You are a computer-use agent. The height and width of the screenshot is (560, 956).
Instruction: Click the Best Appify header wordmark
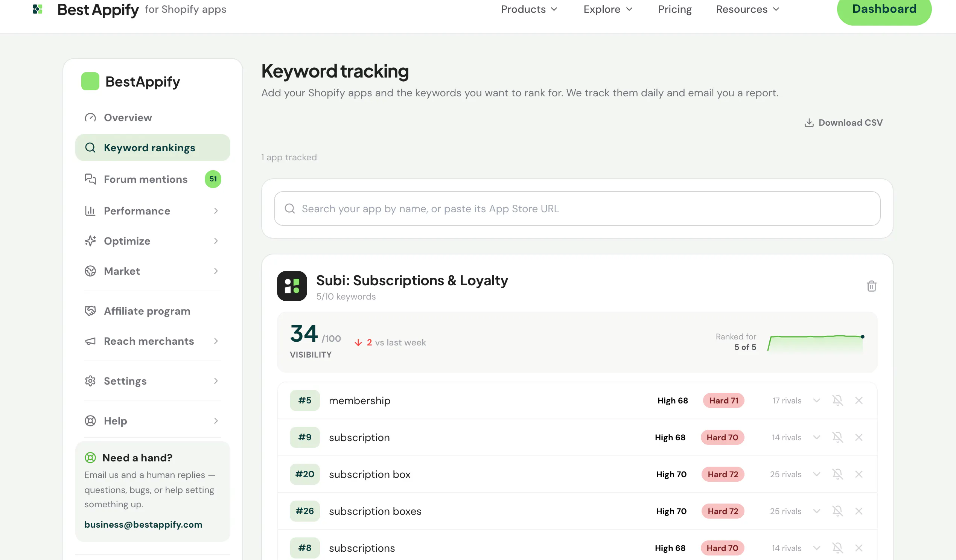click(x=98, y=10)
